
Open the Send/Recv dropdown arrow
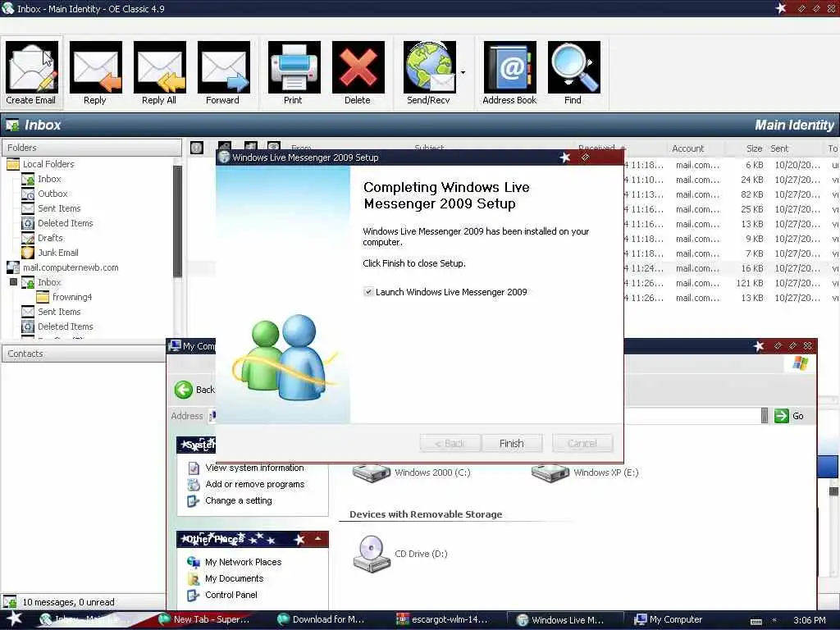pyautogui.click(x=463, y=72)
